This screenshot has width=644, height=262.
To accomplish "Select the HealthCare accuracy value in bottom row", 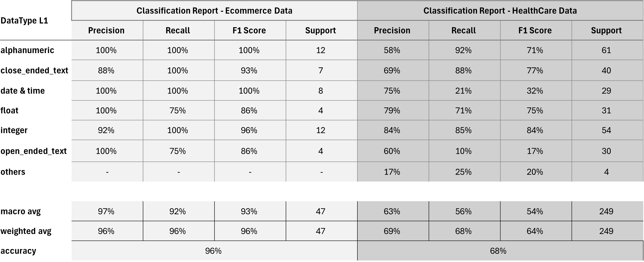I will tap(498, 251).
